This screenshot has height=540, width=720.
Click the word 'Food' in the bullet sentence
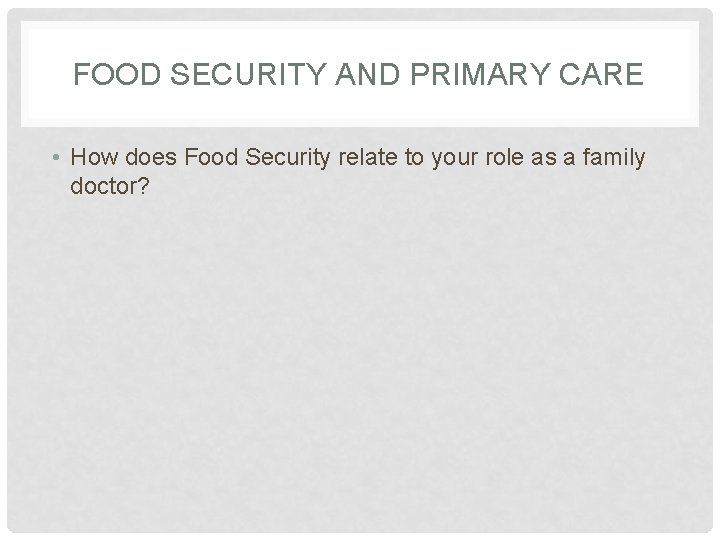click(x=211, y=157)
